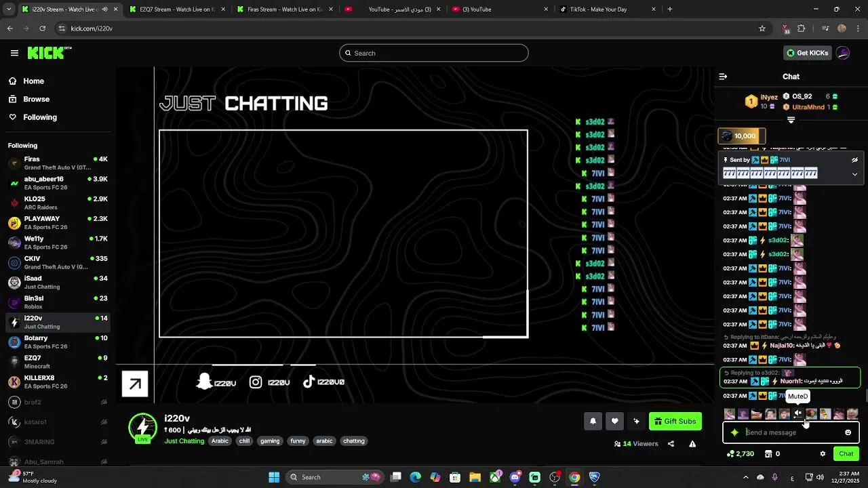Click the gaming tag
Viewport: 868px width, 488px height.
tap(270, 441)
